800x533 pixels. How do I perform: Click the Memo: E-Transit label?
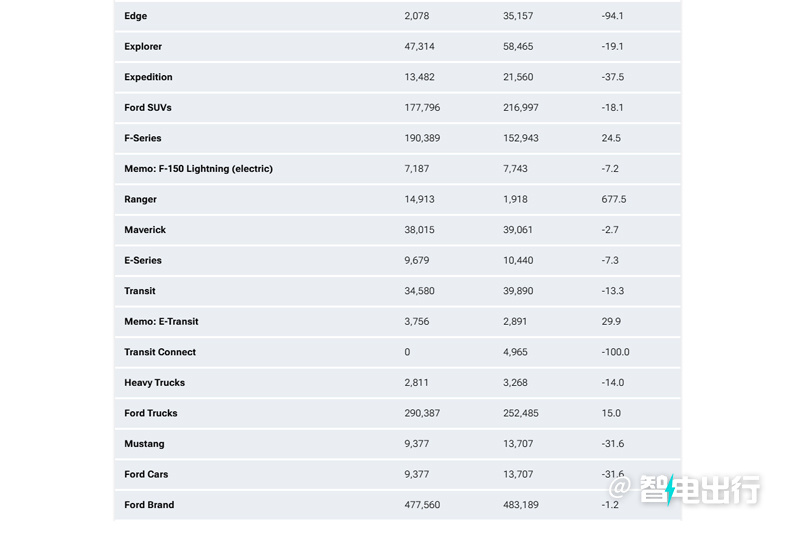tap(161, 322)
